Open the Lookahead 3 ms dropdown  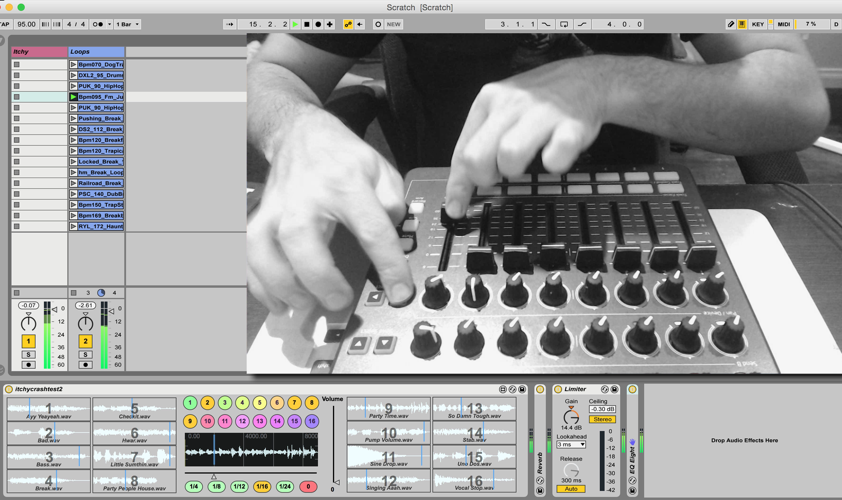pos(571,444)
